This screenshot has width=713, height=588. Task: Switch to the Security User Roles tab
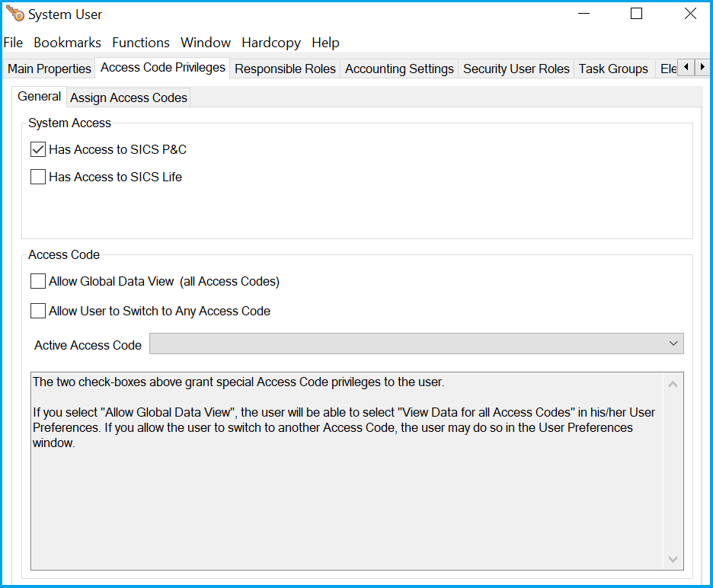[x=516, y=69]
